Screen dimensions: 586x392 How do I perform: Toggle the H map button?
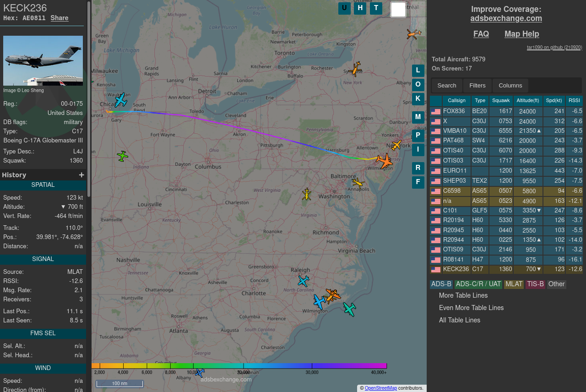[x=360, y=8]
